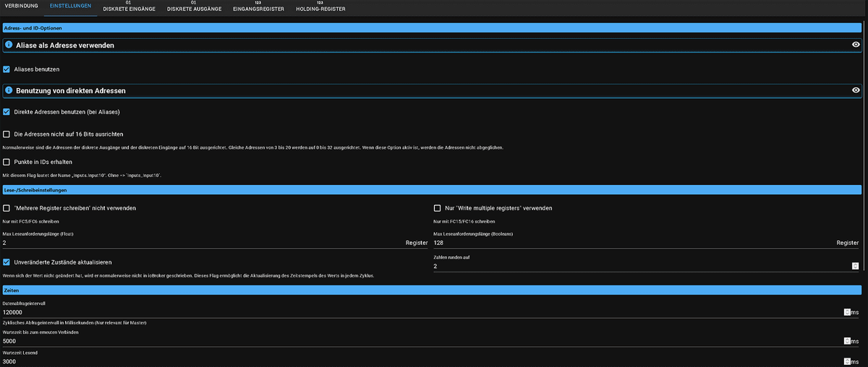Click the Zyklisches Abfrageintervall in Millisekunden hint
Viewport: 868px width, 367px height.
pos(75,322)
